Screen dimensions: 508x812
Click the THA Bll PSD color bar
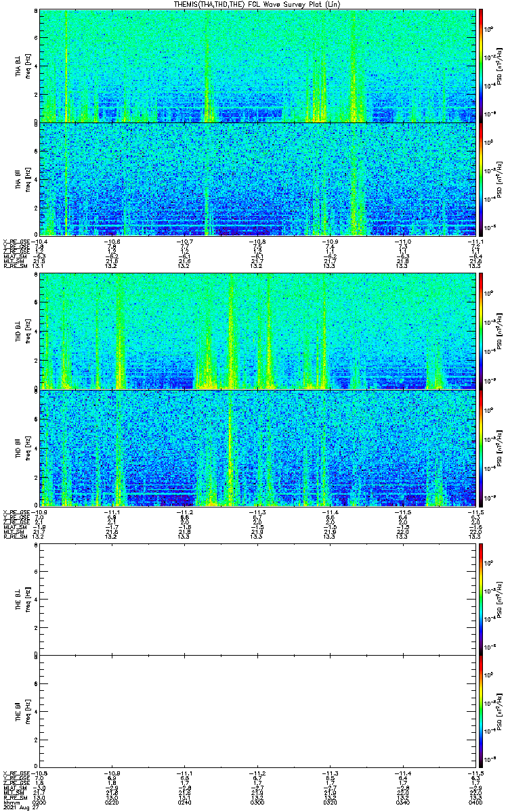482,179
